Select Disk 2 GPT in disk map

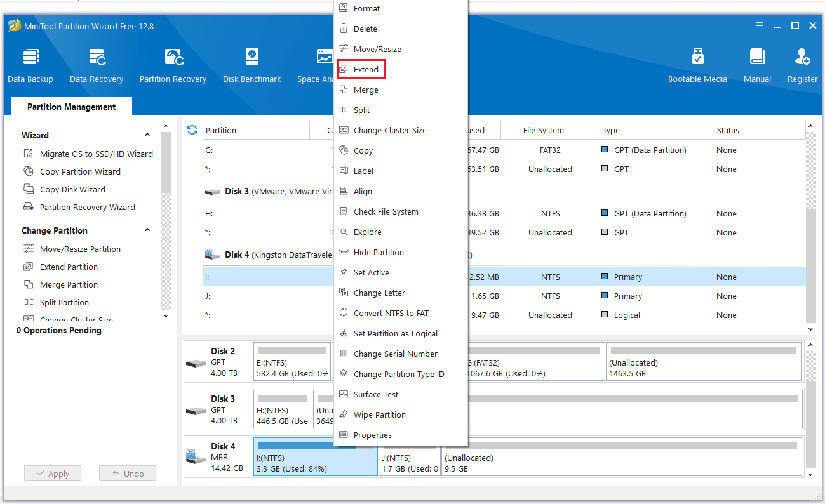pyautogui.click(x=218, y=362)
